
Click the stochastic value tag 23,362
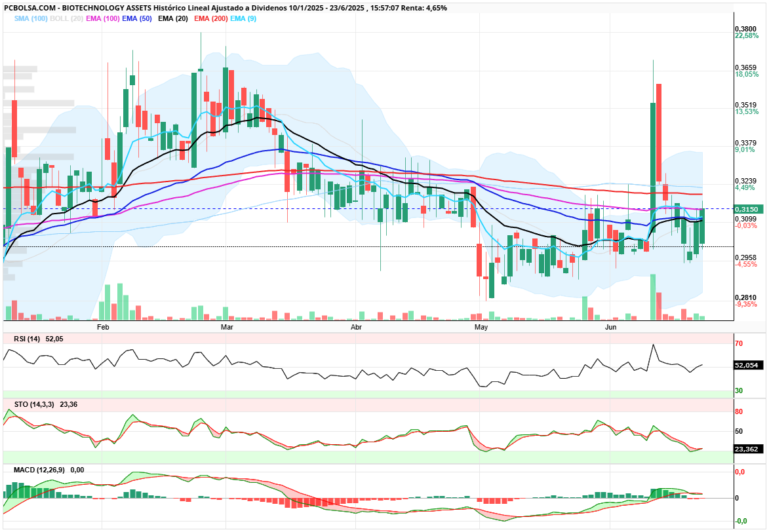[x=749, y=449]
